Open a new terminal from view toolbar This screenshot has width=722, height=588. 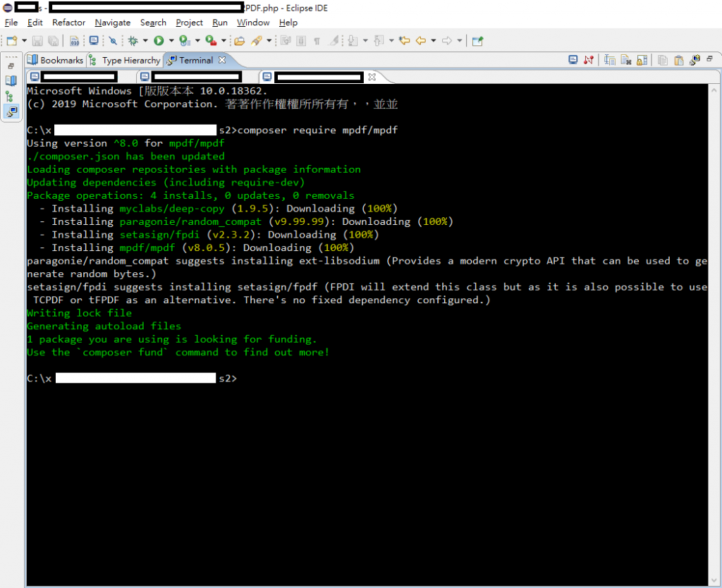pos(573,60)
